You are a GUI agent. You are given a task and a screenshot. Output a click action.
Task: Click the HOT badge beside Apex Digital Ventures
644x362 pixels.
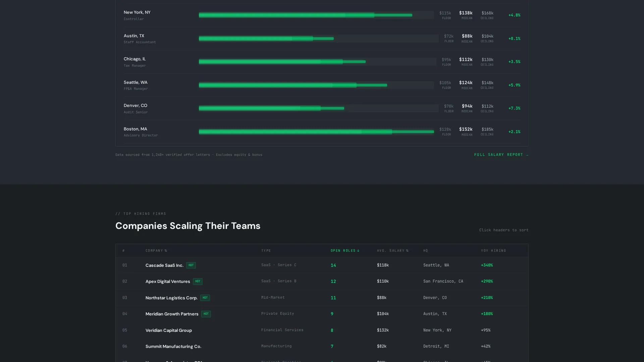(x=198, y=281)
